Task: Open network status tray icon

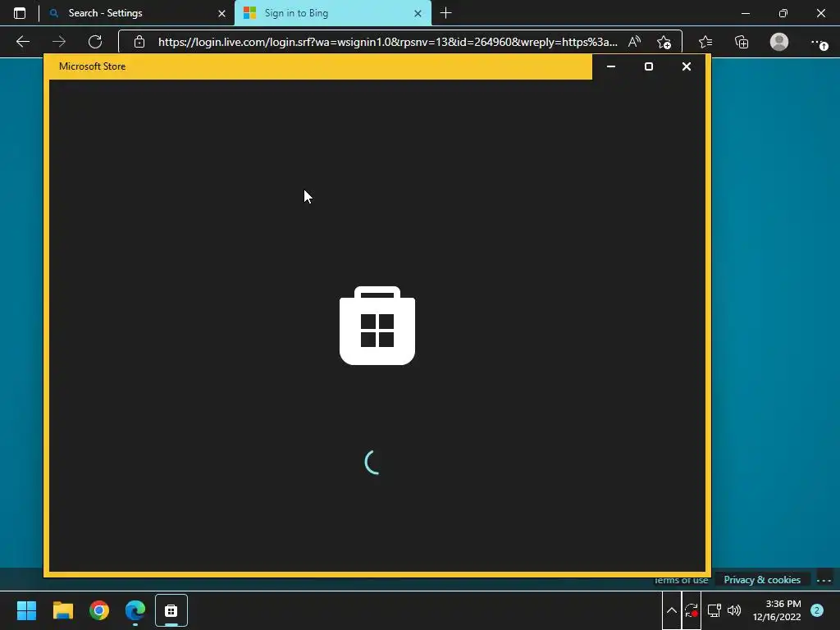Action: click(714, 610)
